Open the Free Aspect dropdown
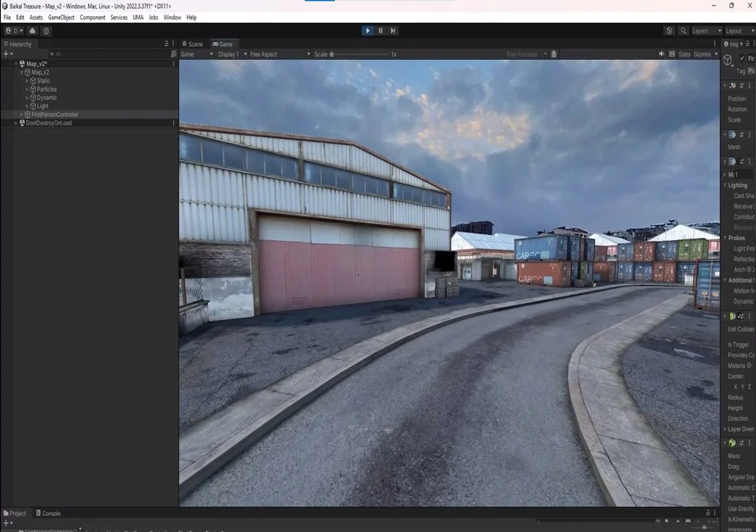 pyautogui.click(x=278, y=54)
